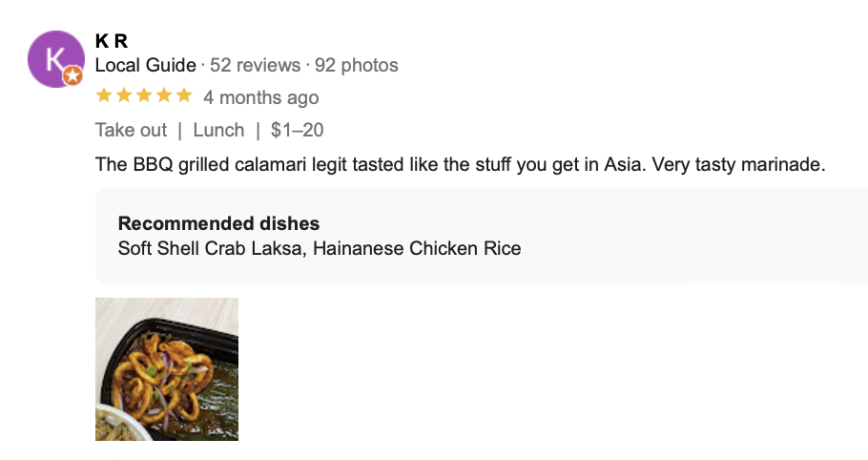Click the BBQ grilled calamari review text

click(458, 165)
